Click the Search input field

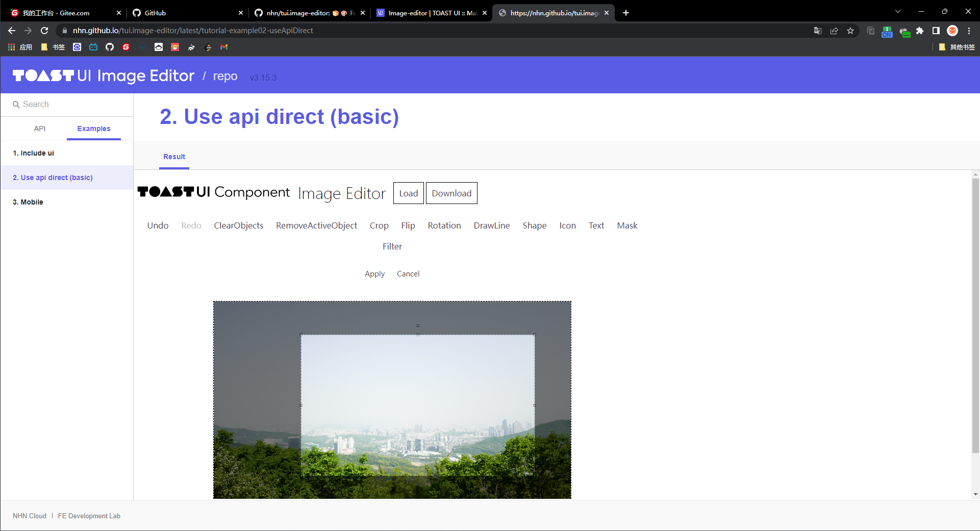pyautogui.click(x=71, y=104)
